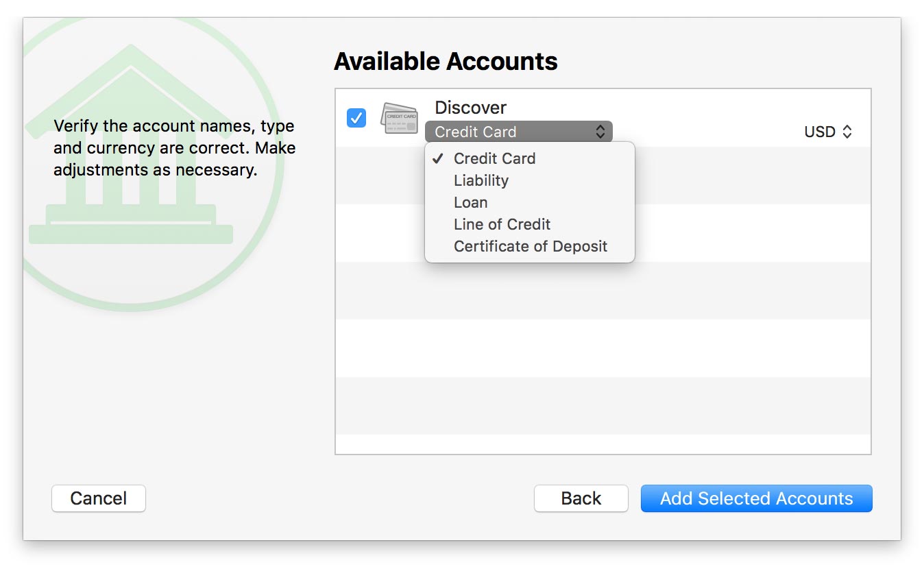Select Liability from the account type menu
This screenshot has width=924, height=569.
click(481, 180)
